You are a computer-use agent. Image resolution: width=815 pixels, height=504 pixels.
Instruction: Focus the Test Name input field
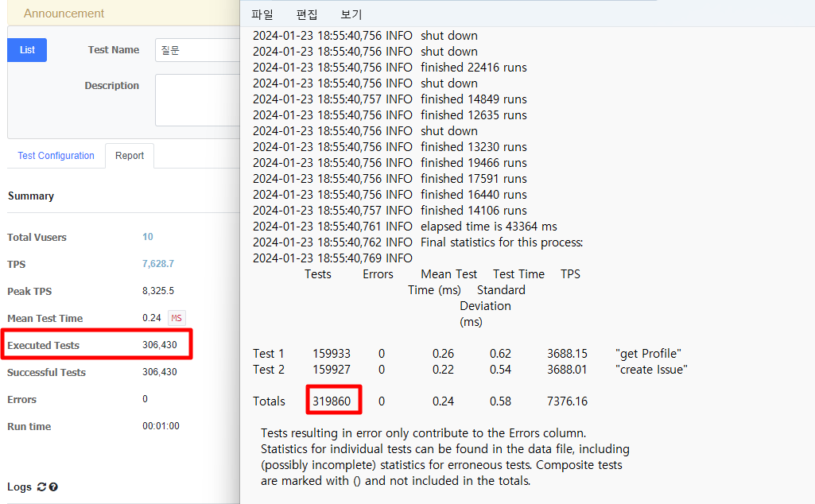tap(196, 50)
